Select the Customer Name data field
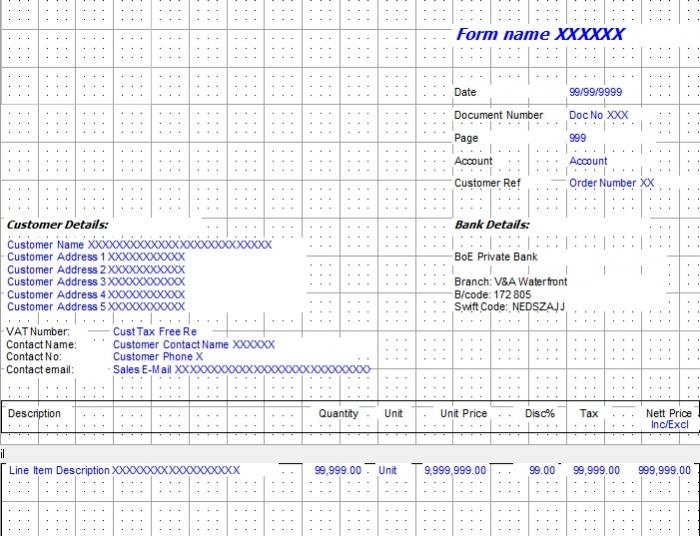The width and height of the screenshot is (700, 536). [139, 244]
